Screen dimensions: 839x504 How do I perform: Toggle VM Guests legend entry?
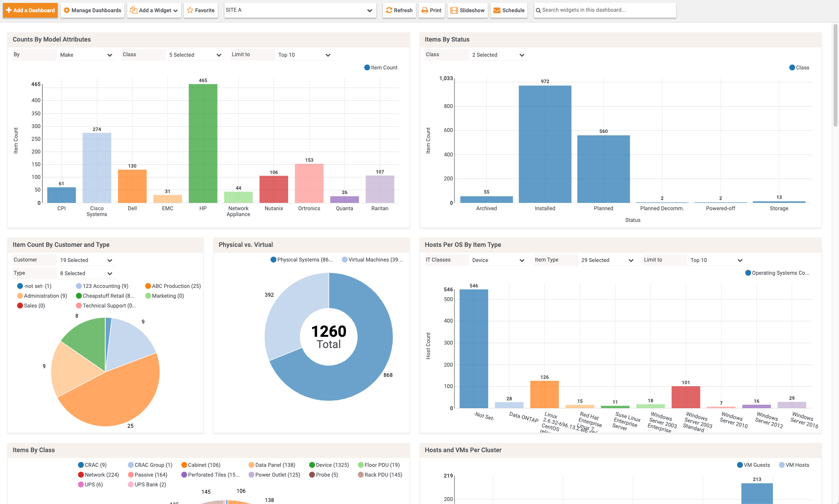754,465
